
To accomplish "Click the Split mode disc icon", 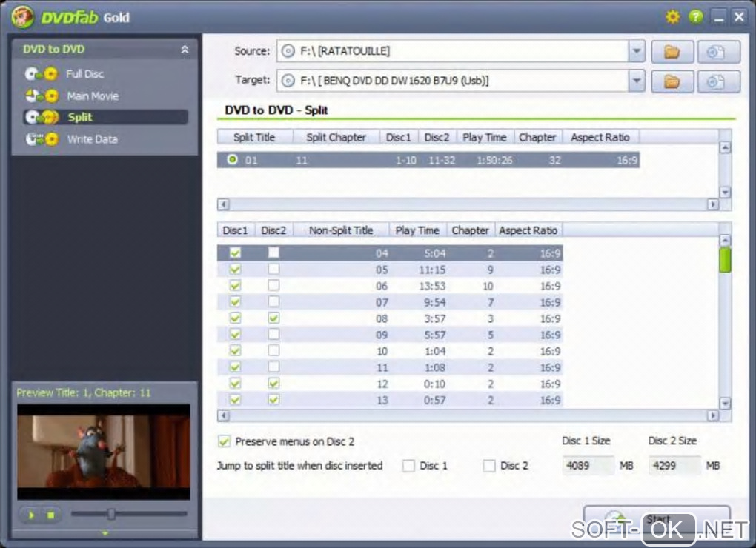I will click(x=42, y=117).
